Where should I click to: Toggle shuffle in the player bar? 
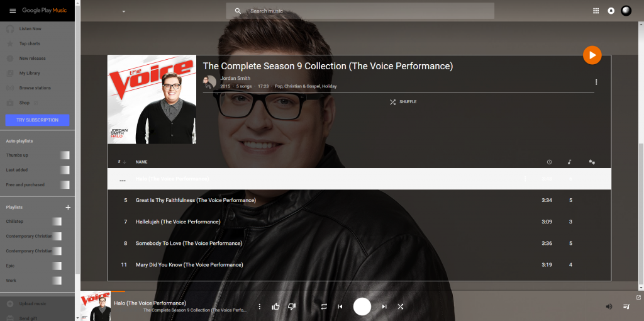401,307
